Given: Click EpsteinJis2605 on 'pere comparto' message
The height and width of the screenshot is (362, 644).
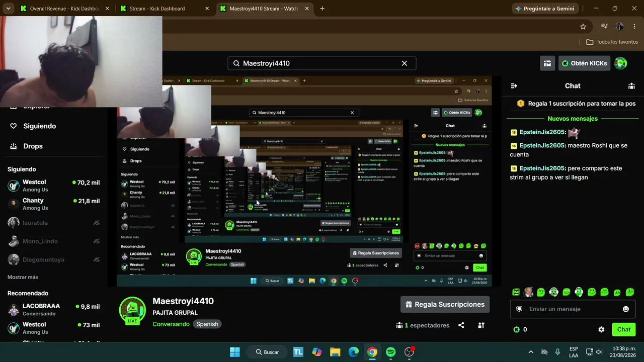Looking at the screenshot, I should click(x=542, y=168).
